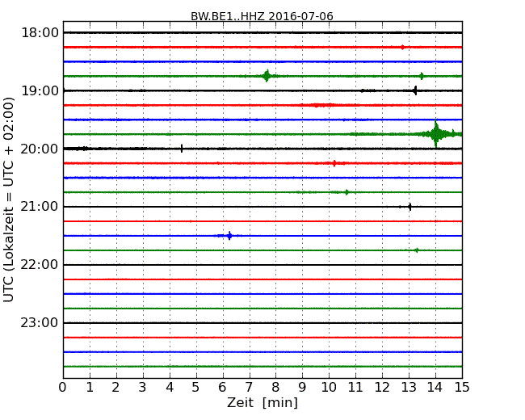
Task: Select the 22:00 time tick label
Action: pyautogui.click(x=40, y=265)
